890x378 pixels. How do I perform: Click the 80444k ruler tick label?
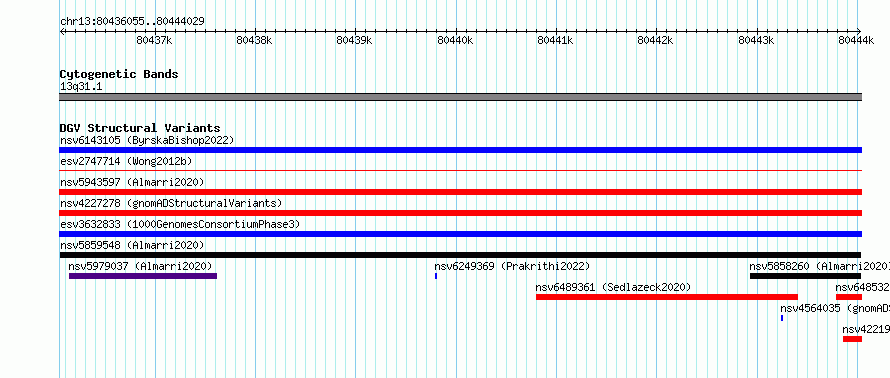[x=857, y=40]
